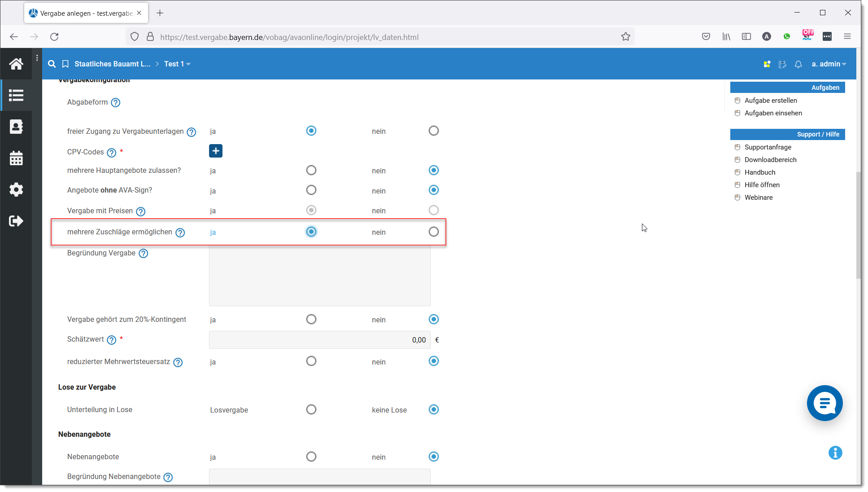Expand the Test 1 breadcrumb dropdown

pos(177,64)
